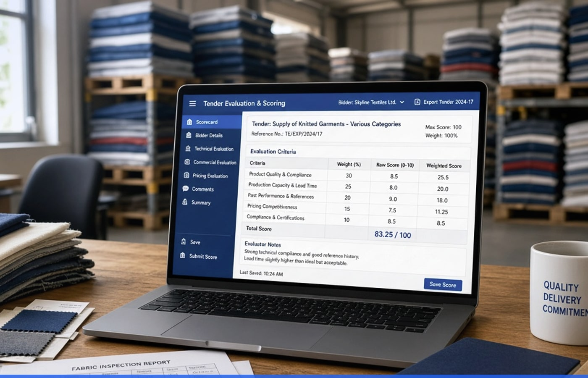Click the Evaluator Notes text field
The width and height of the screenshot is (588, 378).
click(x=354, y=257)
